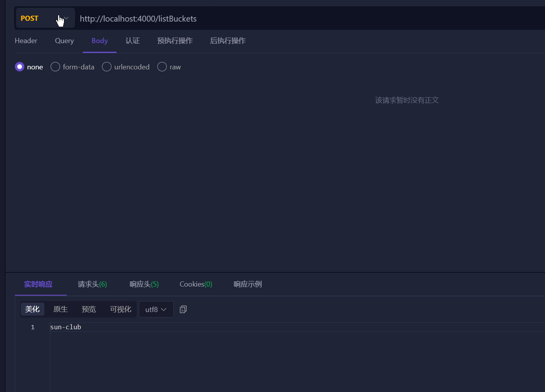Select the 预览 response view button
The image size is (545, 392).
pos(89,309)
